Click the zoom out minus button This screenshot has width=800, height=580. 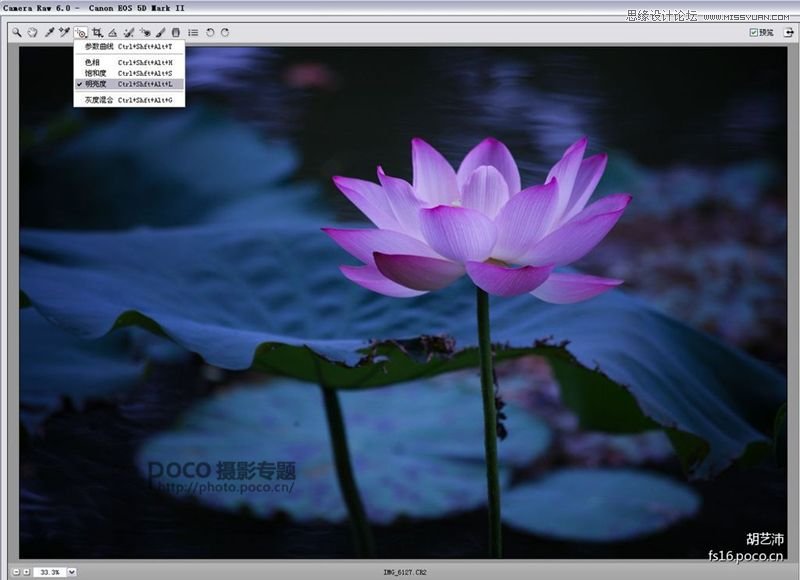(16, 572)
